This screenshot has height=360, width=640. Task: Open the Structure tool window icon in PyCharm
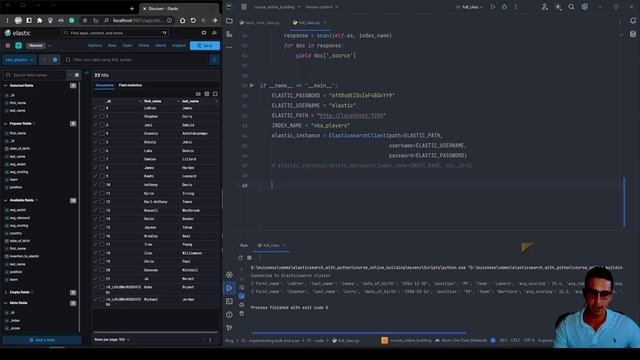coord(229,34)
